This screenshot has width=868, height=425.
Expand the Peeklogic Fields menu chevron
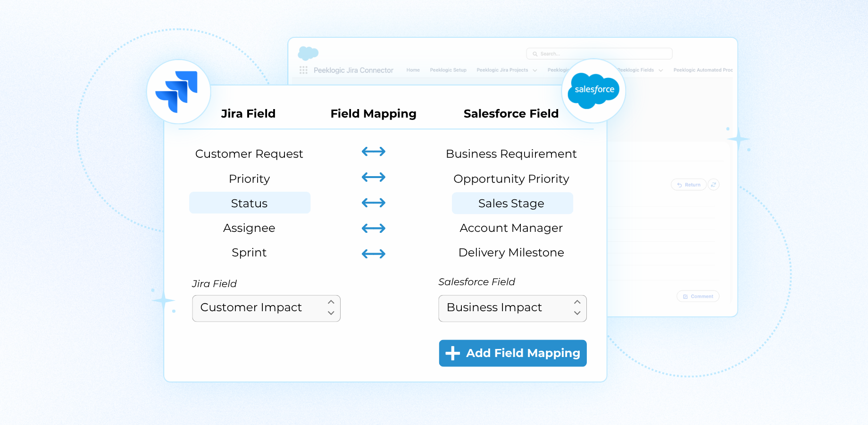click(x=661, y=70)
